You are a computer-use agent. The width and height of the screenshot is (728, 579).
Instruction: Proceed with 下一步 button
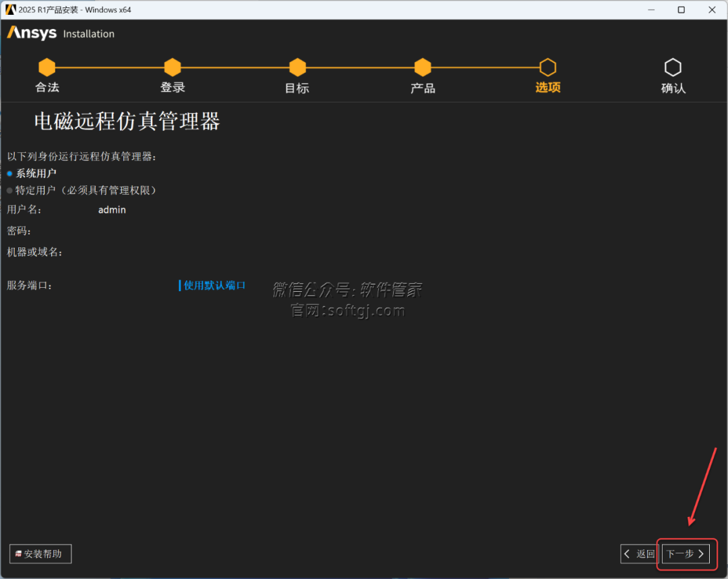pos(686,554)
